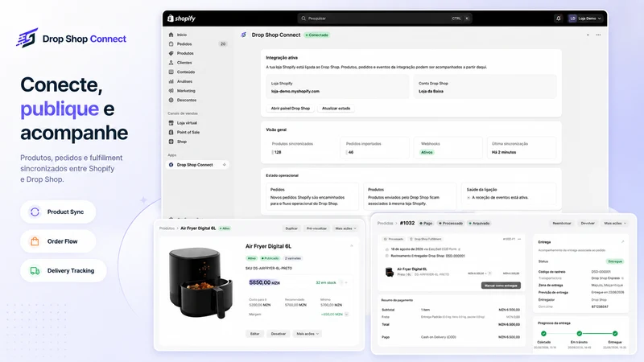
Task: Open the Loja Demo account dropdown
Action: [x=585, y=19]
